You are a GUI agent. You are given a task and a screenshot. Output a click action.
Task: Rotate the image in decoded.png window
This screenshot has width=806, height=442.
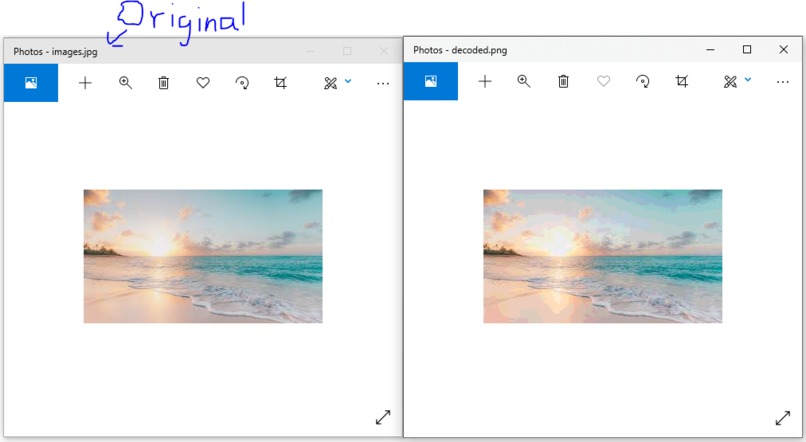coord(643,81)
